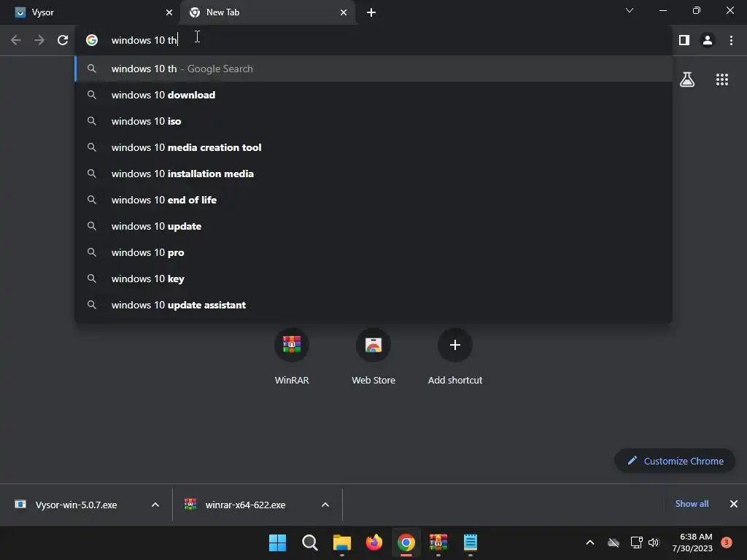The width and height of the screenshot is (747, 560).
Task: Pick 'windows 10 end of life' suggestion
Action: pos(373,200)
